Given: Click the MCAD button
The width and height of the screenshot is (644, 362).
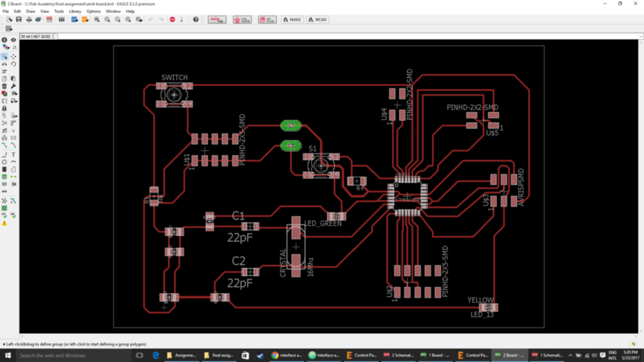Looking at the screenshot, I should coord(317,19).
